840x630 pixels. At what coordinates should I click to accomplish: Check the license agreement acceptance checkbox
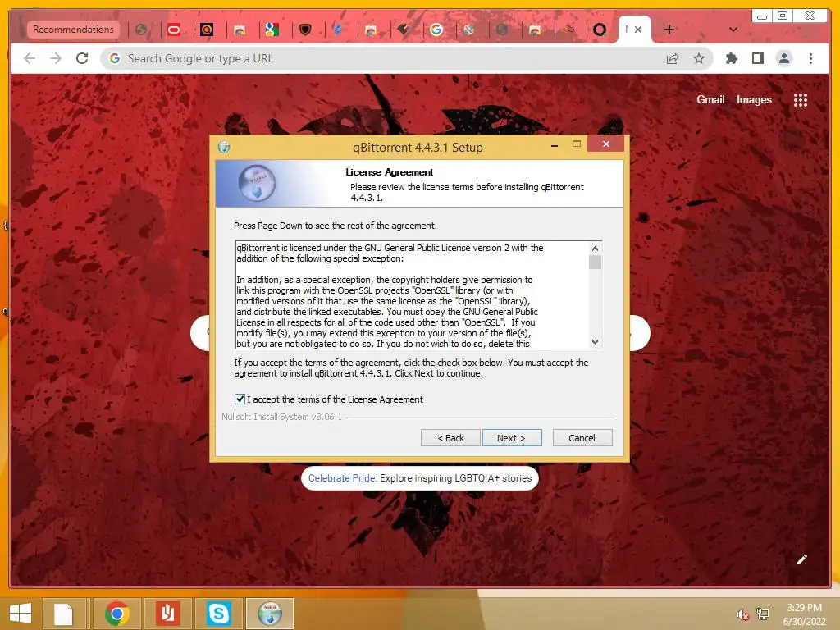coord(240,399)
